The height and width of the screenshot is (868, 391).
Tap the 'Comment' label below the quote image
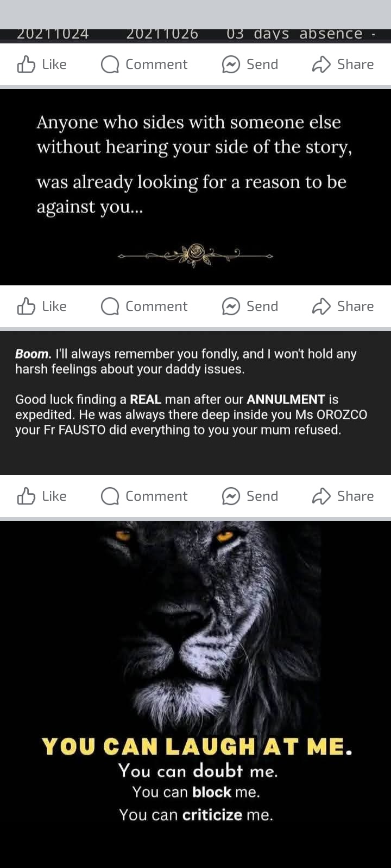click(156, 307)
